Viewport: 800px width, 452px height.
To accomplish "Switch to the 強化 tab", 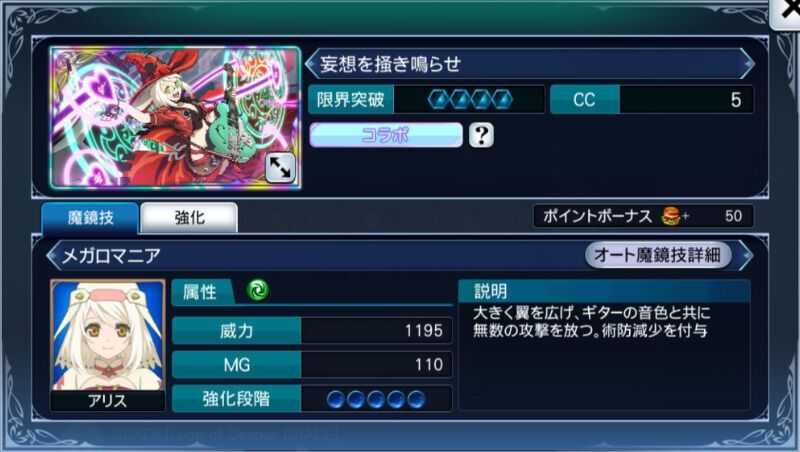I will coord(189,218).
